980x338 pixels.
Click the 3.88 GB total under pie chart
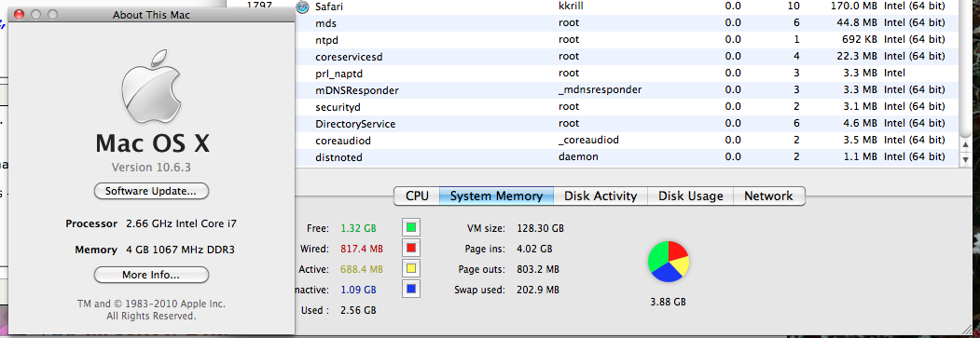(x=669, y=302)
